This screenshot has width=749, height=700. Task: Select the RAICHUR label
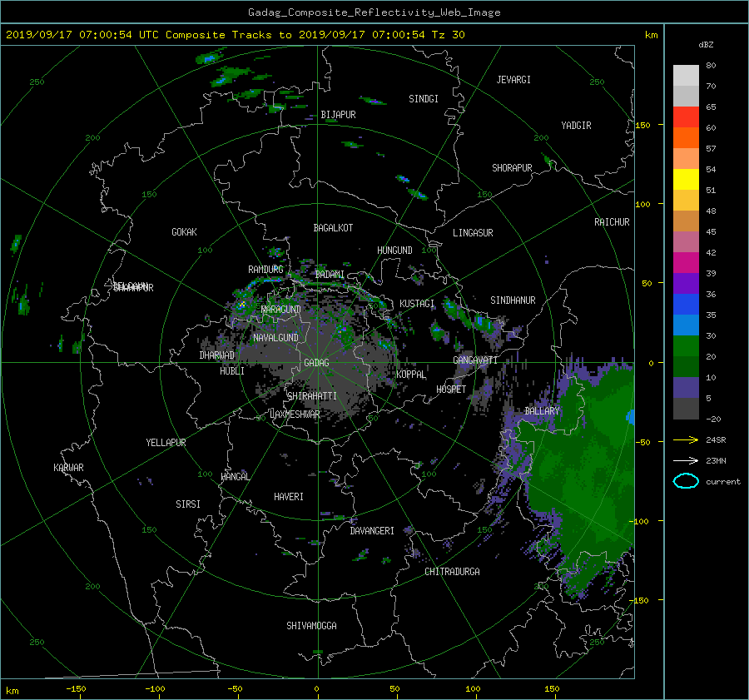click(612, 222)
